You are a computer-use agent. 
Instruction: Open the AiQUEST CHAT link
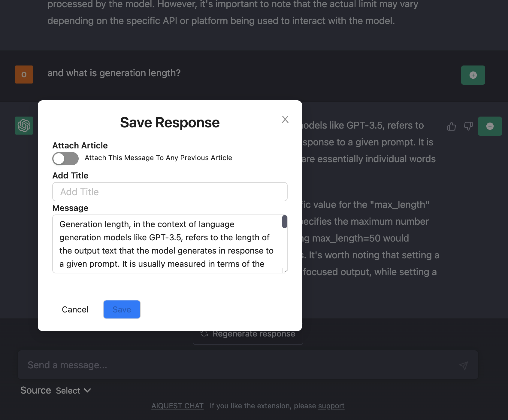[177, 406]
